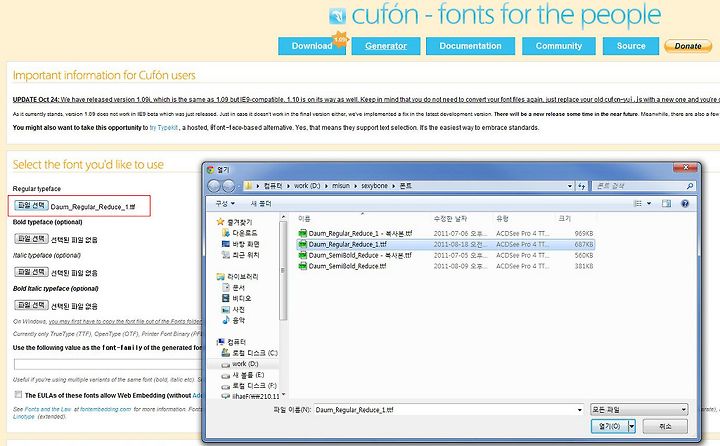Click the forward navigation arrow in dialog
720x446 pixels.
[229, 186]
